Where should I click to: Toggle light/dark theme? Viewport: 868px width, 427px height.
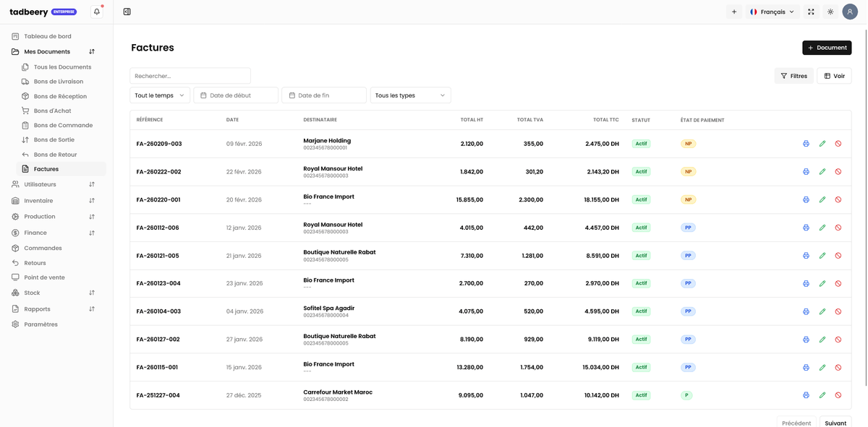click(830, 12)
